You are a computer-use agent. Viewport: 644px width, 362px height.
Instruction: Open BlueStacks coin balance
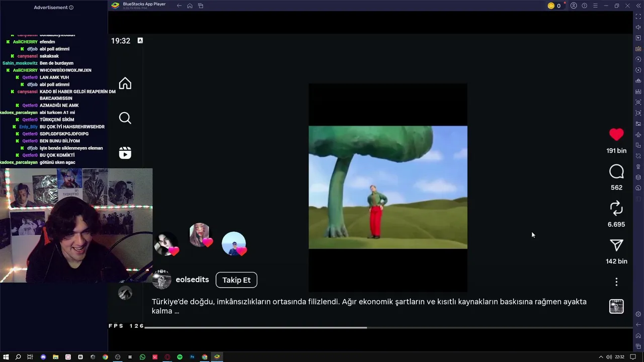click(x=554, y=6)
